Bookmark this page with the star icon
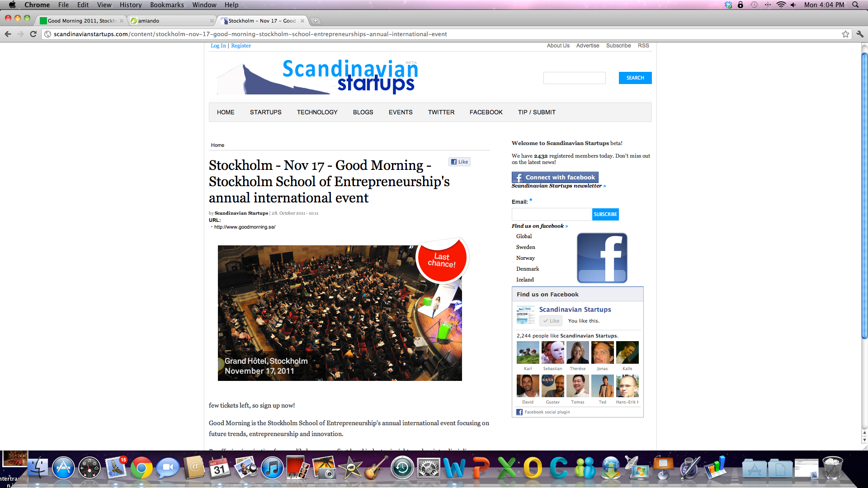 pyautogui.click(x=845, y=34)
